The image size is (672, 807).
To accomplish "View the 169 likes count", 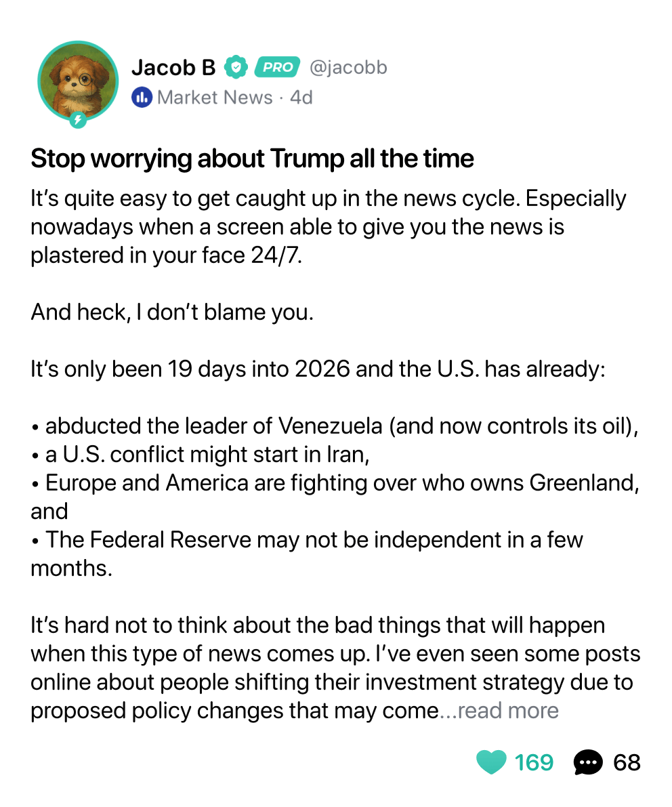I will point(534,763).
